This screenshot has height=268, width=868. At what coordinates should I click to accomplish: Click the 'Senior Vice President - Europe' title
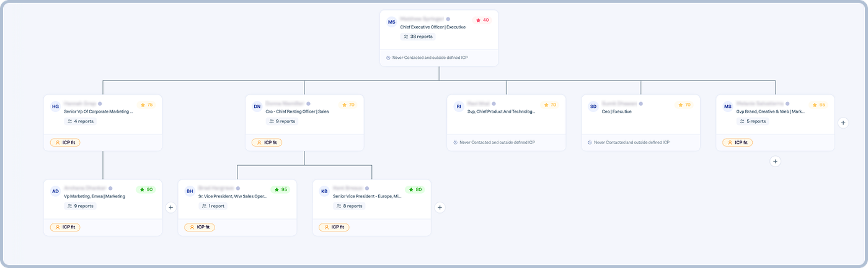(367, 197)
